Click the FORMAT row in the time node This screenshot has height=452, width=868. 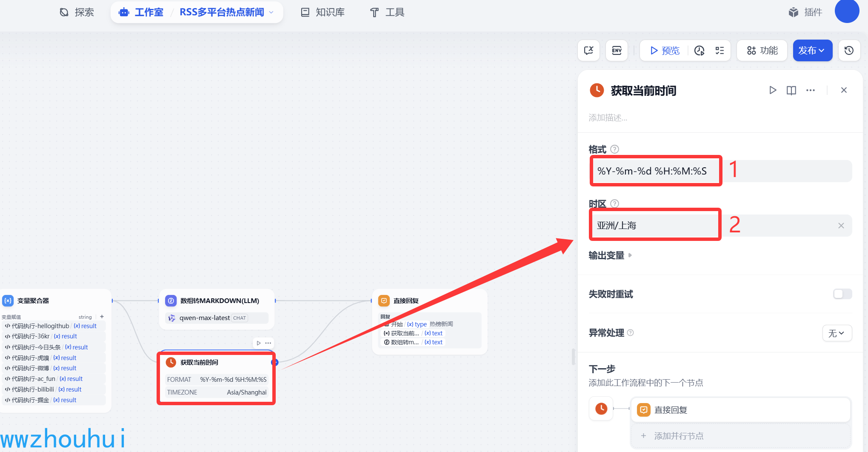coord(217,380)
